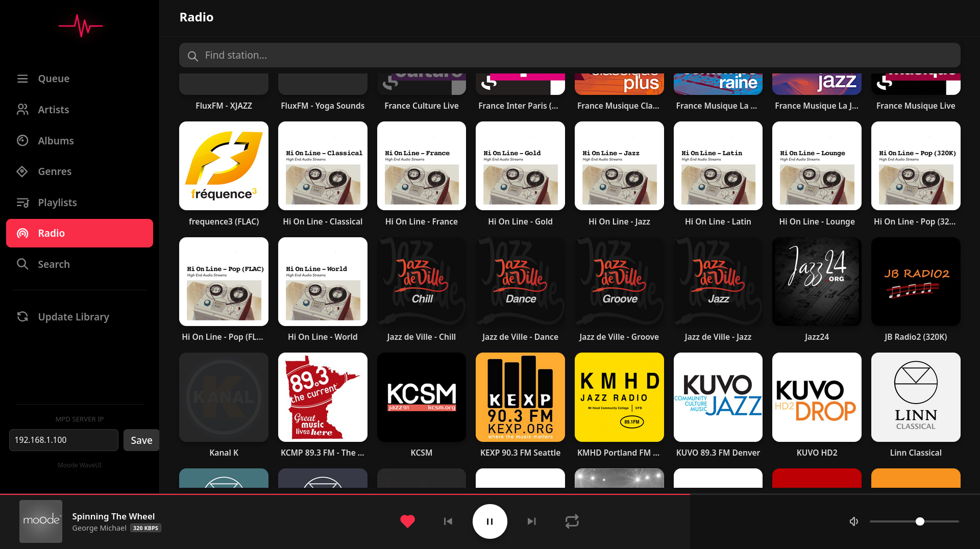Select Jazz de Ville - Dance station

coord(520,282)
